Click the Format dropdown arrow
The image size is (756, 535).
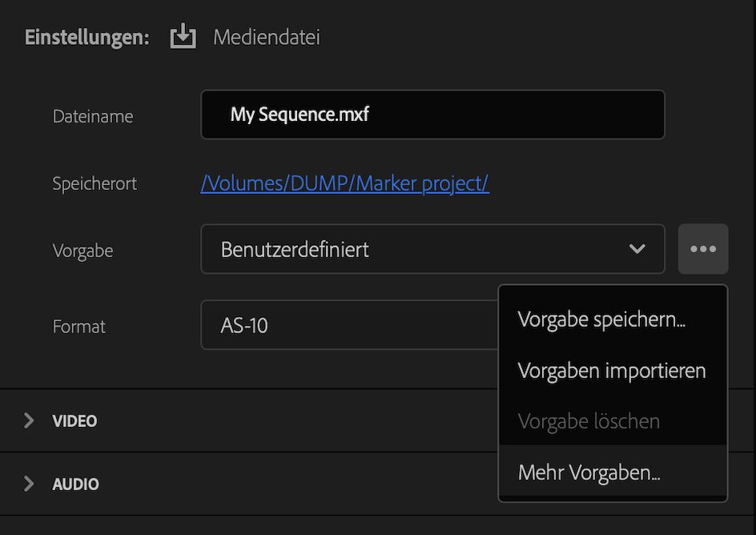click(x=481, y=325)
